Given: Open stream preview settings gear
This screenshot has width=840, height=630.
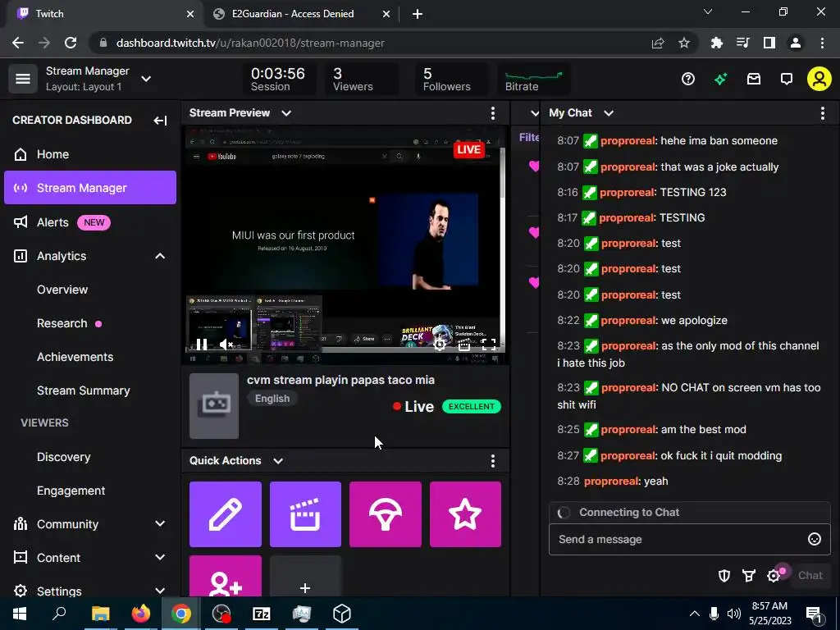Looking at the screenshot, I should 440,344.
